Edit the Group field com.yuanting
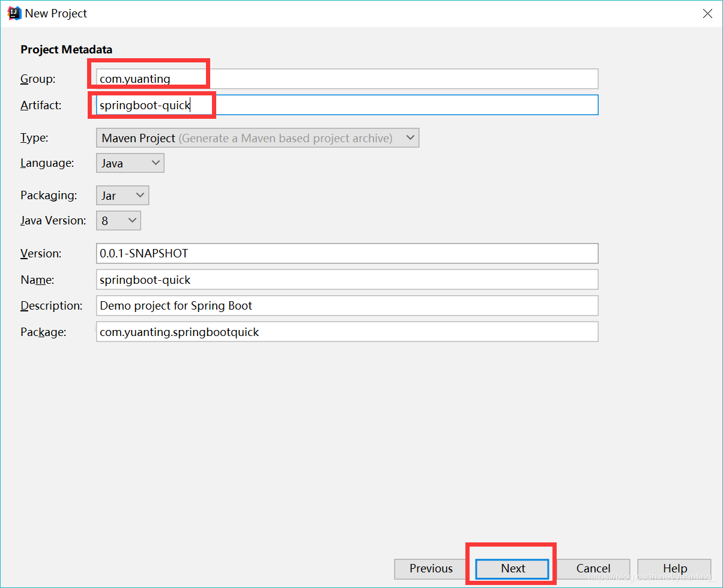Viewport: 723px width, 588px height. point(347,79)
